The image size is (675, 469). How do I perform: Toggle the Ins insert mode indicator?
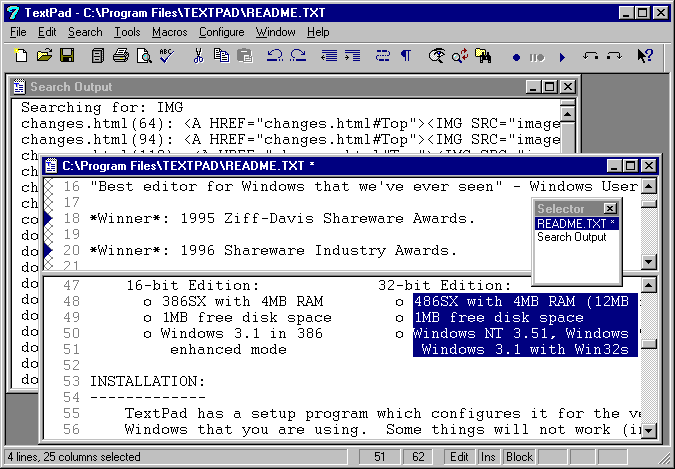(488, 457)
